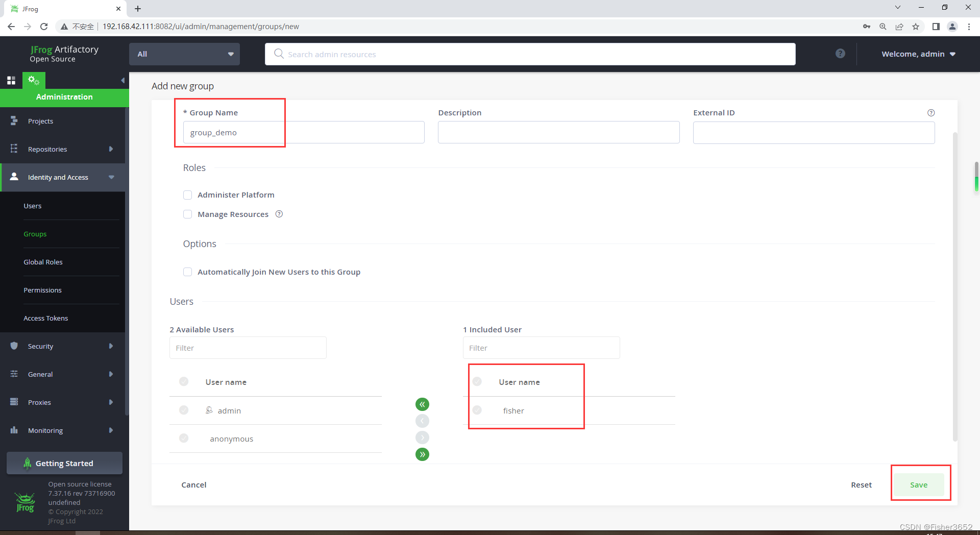Enable Administer Platform role checkbox
980x535 pixels.
pos(187,195)
